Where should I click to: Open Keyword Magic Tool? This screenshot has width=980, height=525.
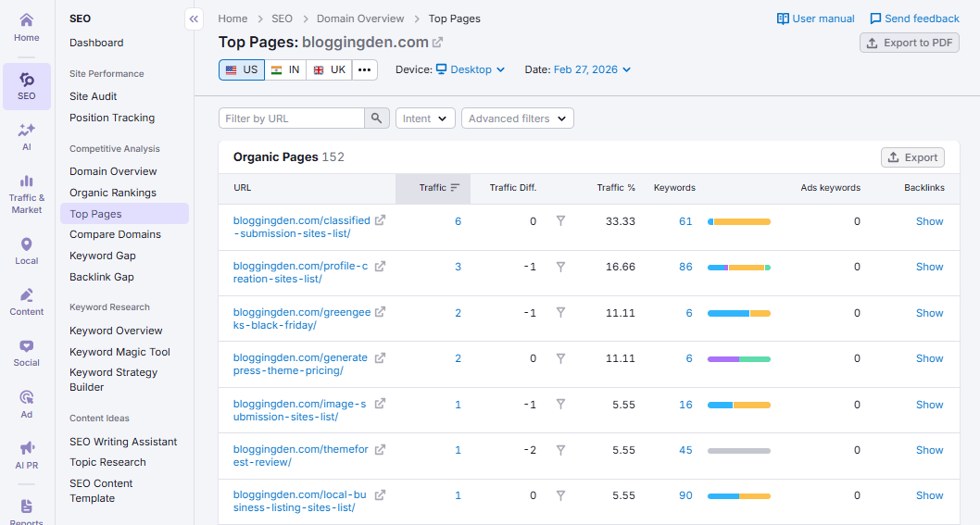click(119, 352)
